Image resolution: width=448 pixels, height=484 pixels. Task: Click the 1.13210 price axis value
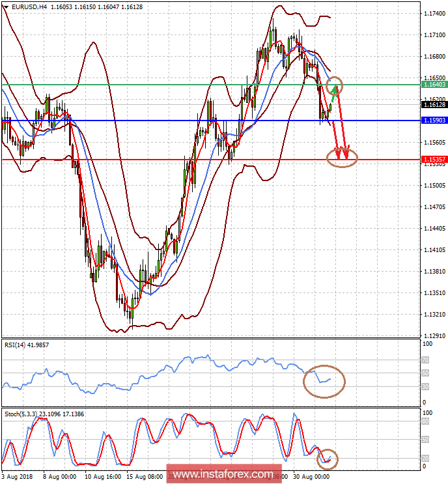tap(435, 315)
